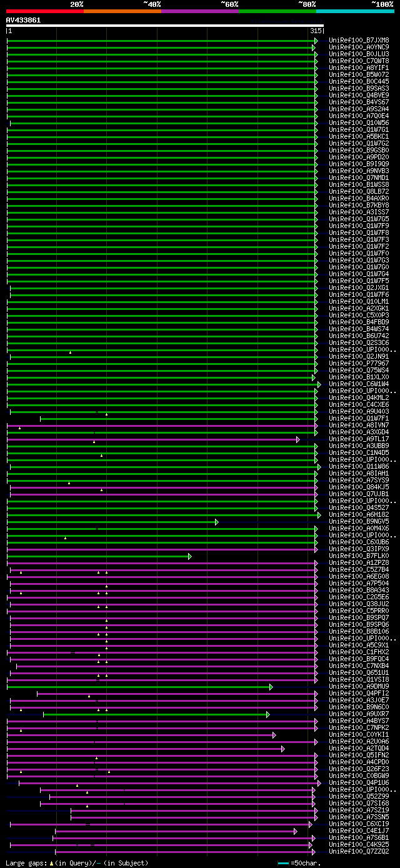Click the entry UniRef100_B9SPQ7
Viewport: 400px width, 868px height.
pyautogui.click(x=359, y=618)
